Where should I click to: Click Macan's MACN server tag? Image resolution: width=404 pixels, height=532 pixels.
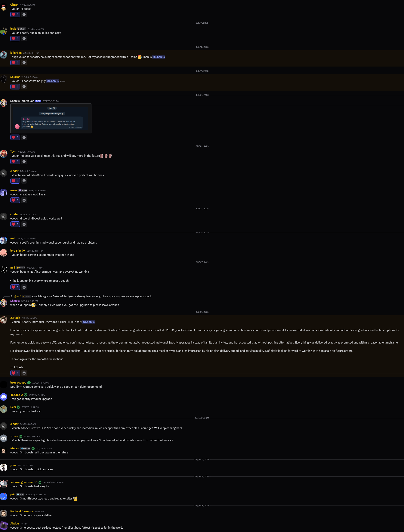point(25,449)
